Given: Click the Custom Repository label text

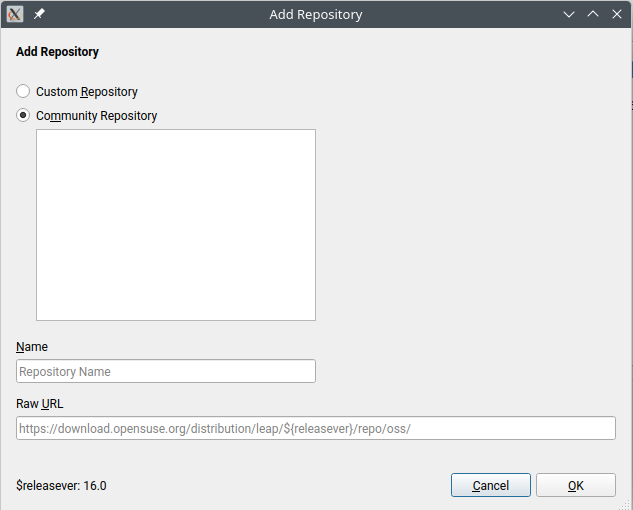Looking at the screenshot, I should 87,92.
